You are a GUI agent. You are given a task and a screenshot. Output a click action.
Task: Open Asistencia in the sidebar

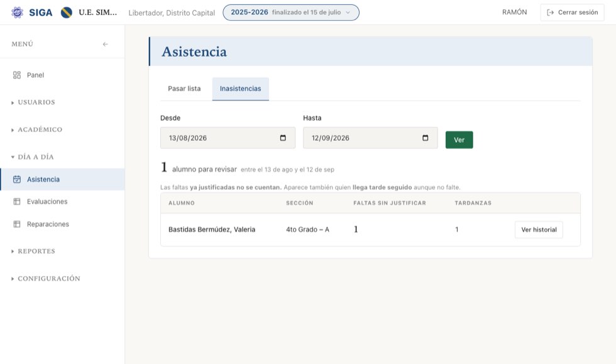(x=62, y=179)
